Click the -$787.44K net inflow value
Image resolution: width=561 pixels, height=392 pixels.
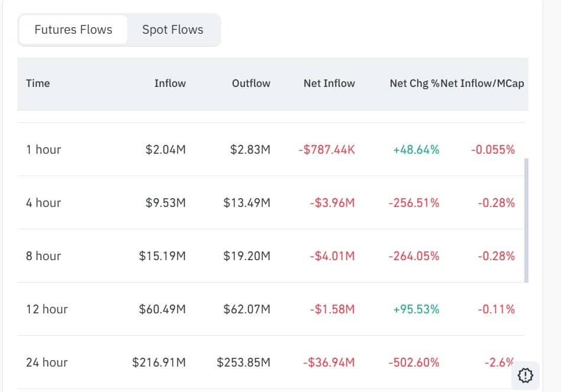[x=327, y=150]
